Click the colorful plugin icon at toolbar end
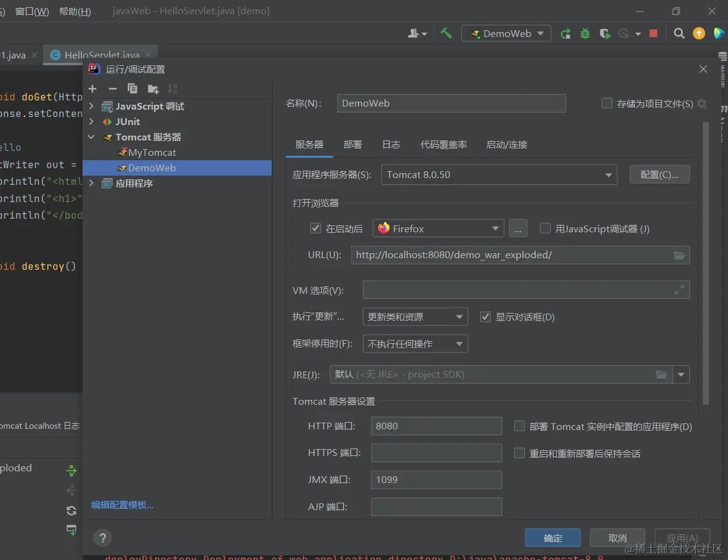 719,33
